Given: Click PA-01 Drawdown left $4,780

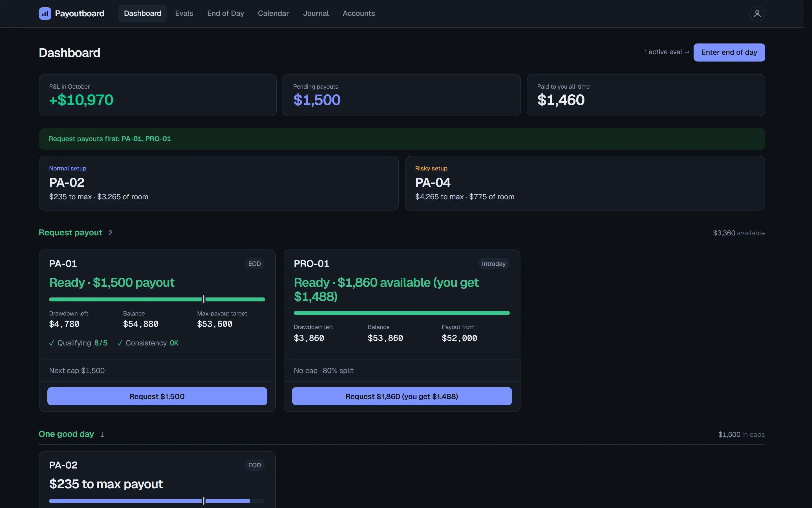Looking at the screenshot, I should [64, 324].
